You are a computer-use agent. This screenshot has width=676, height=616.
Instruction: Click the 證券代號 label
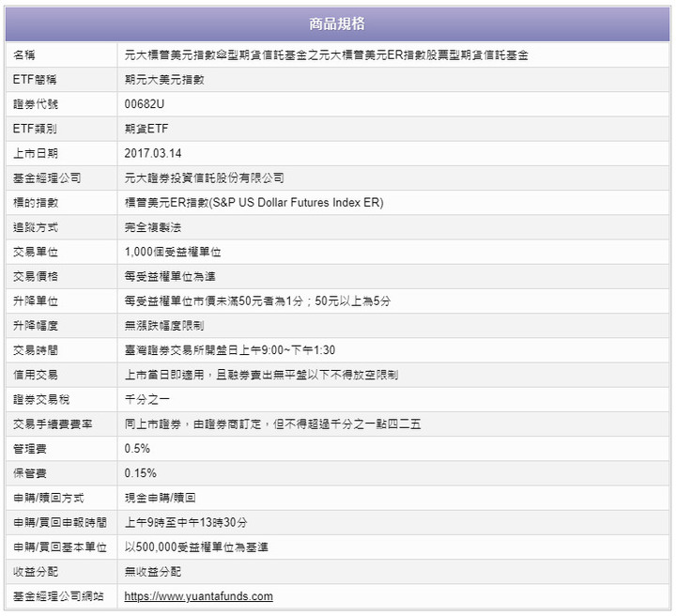click(x=36, y=104)
